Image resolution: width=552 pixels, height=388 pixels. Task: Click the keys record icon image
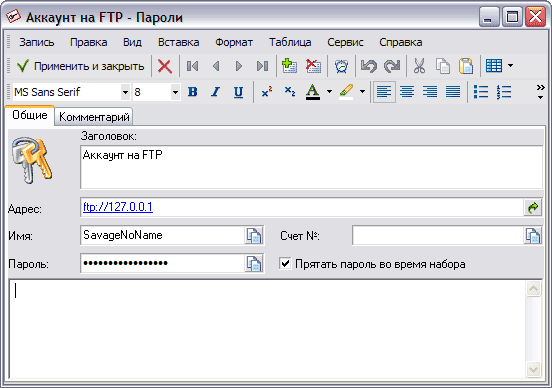tap(32, 160)
